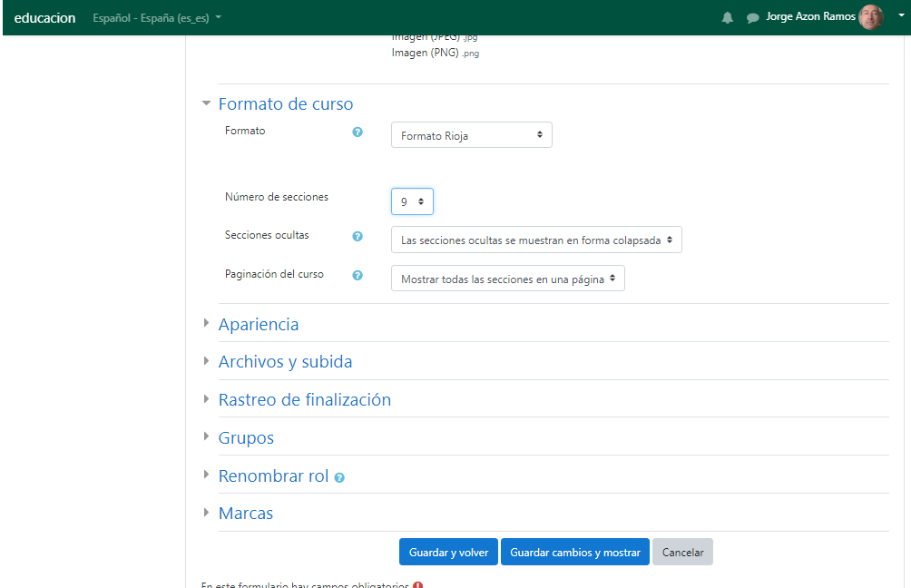
Task: Open the Formato Rioja dropdown
Action: [x=471, y=135]
